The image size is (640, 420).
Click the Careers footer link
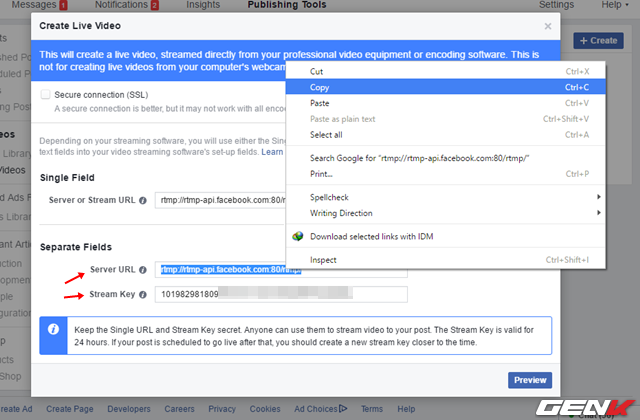click(180, 409)
